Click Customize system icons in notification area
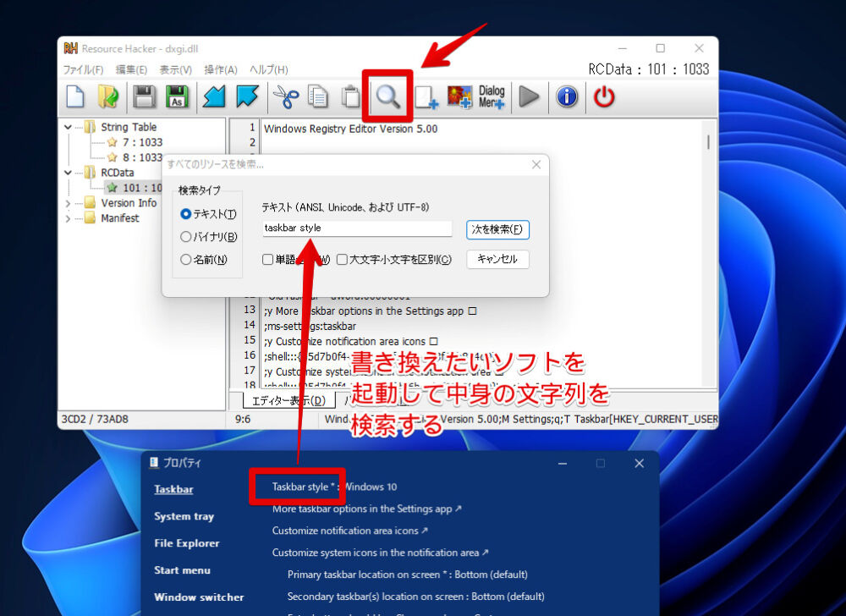Image resolution: width=846 pixels, height=616 pixels. 381,553
